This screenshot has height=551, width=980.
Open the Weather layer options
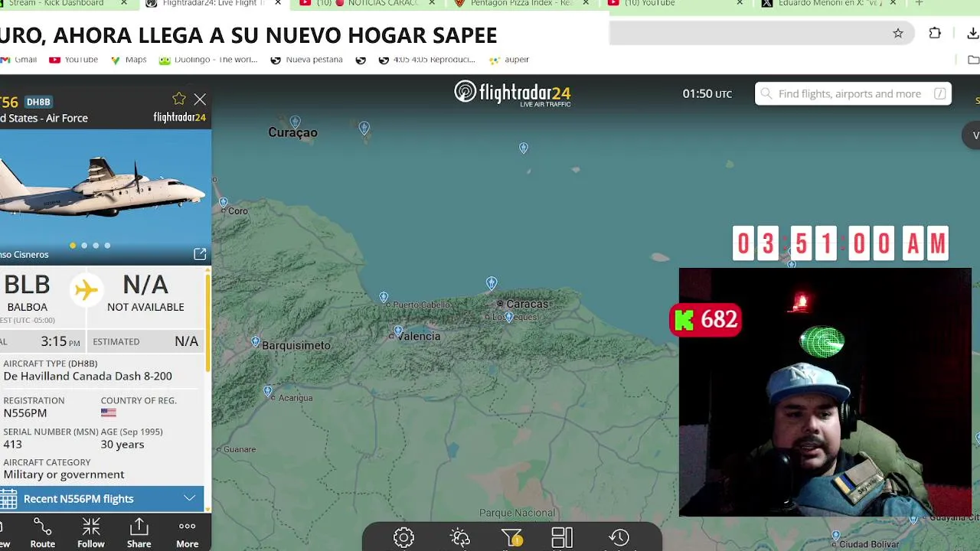[x=460, y=537]
